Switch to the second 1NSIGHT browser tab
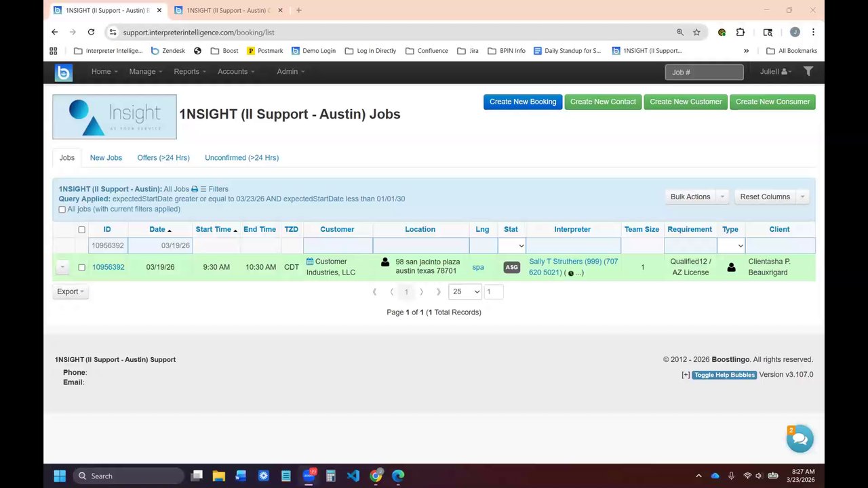 click(x=228, y=10)
